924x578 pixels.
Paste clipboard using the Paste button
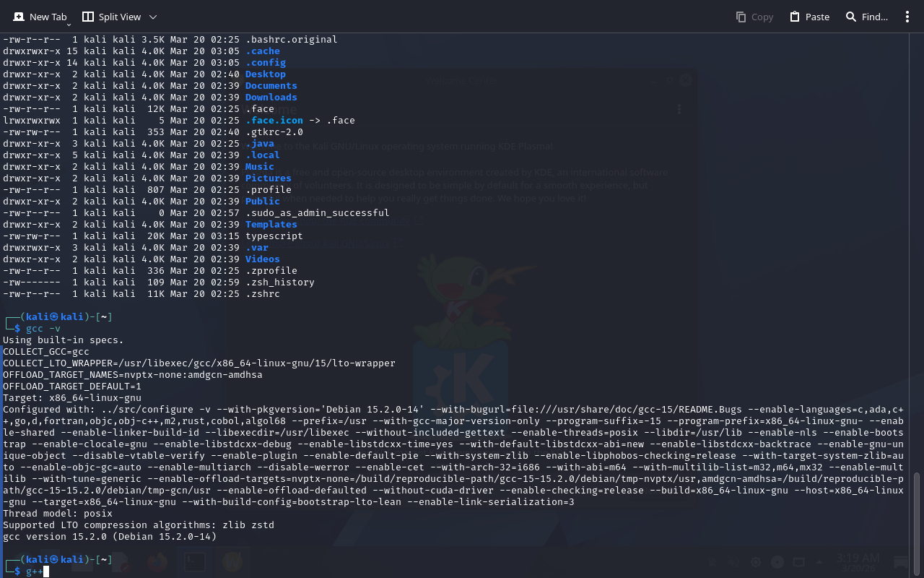click(x=809, y=17)
